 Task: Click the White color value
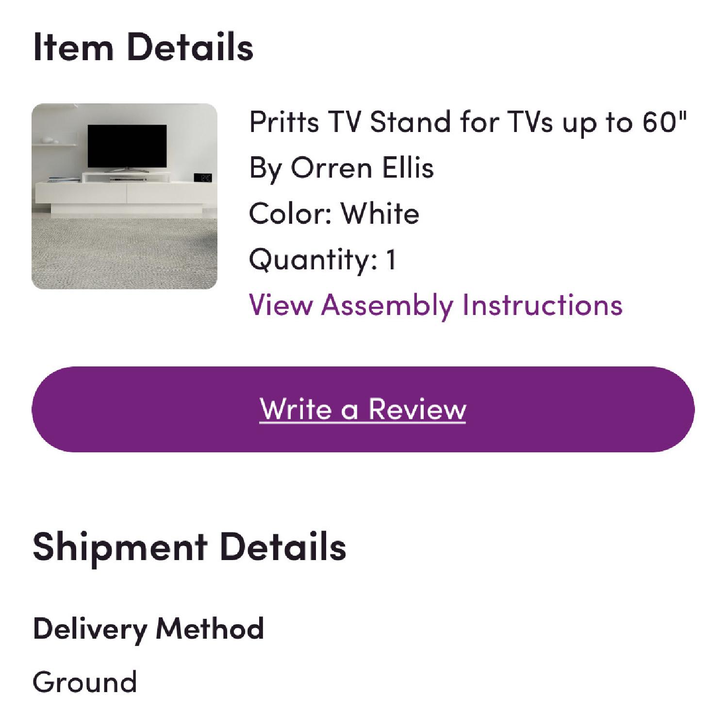tap(381, 213)
